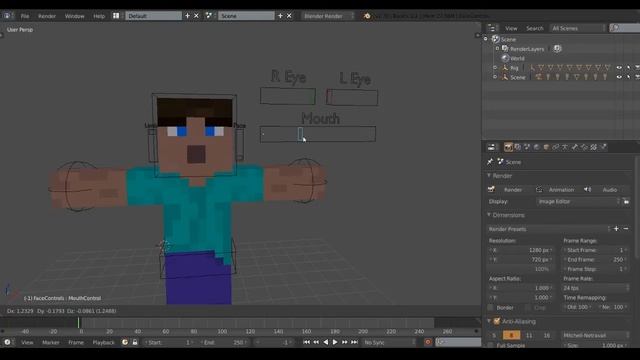640x360 pixels.
Task: Select the Object Data armature tab icon
Action: (565, 147)
